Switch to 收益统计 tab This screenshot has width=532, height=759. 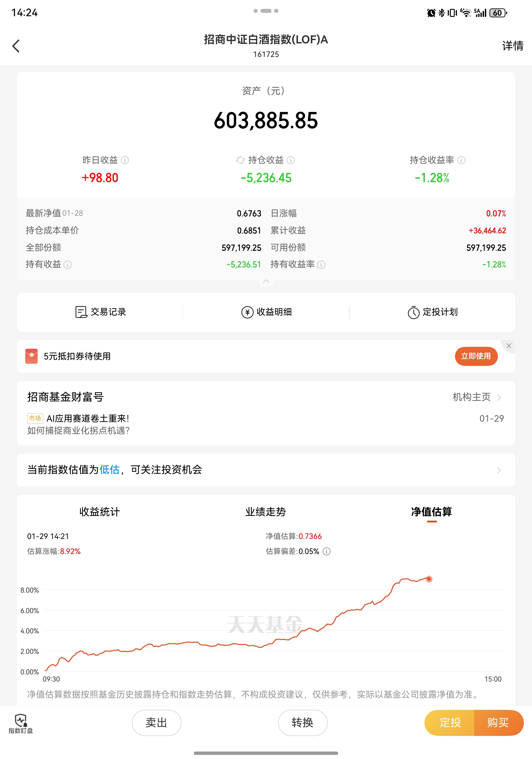coord(99,512)
